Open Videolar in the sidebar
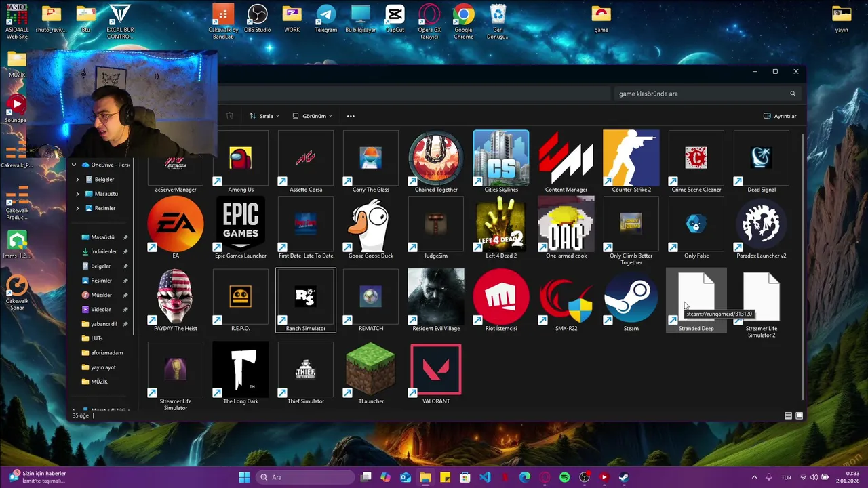The width and height of the screenshot is (868, 488). (x=101, y=309)
